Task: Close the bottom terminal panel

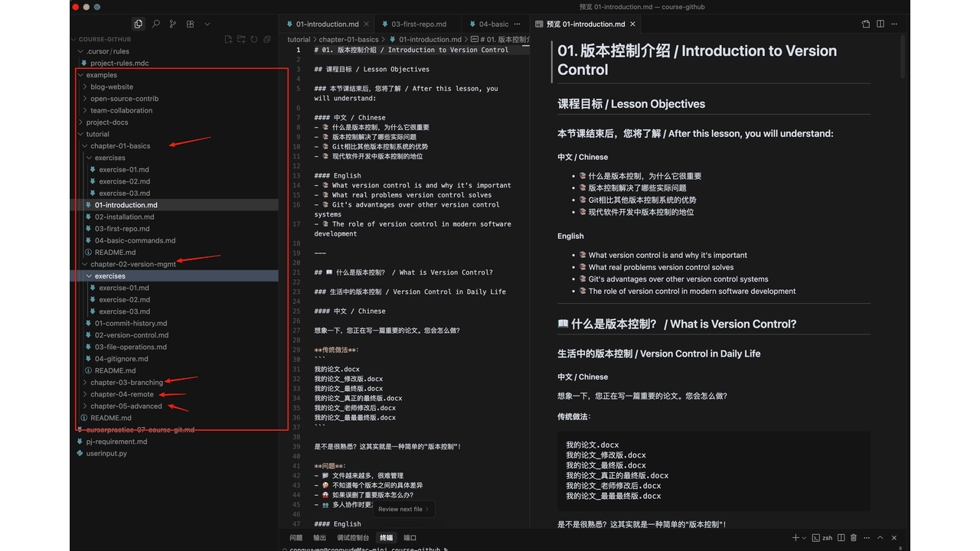Action: point(895,538)
